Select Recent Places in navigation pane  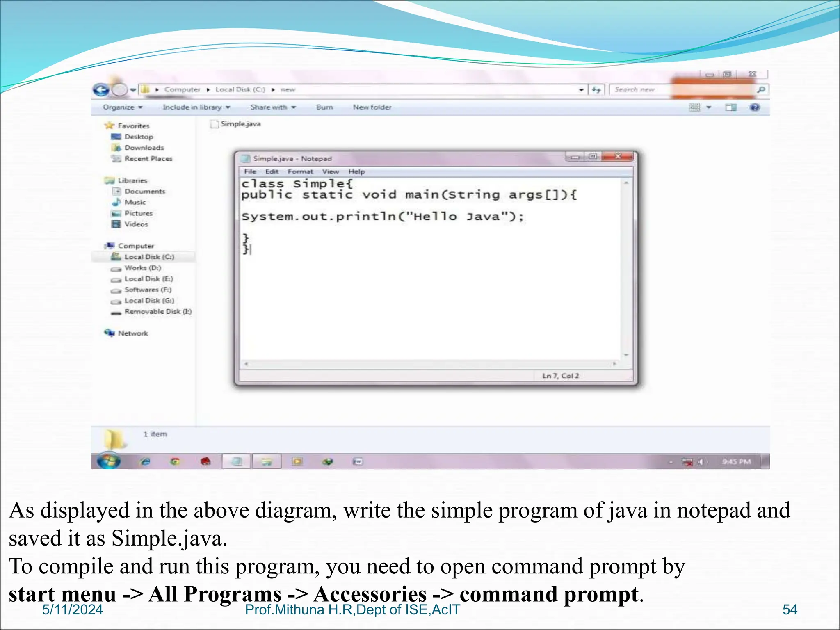click(x=142, y=158)
